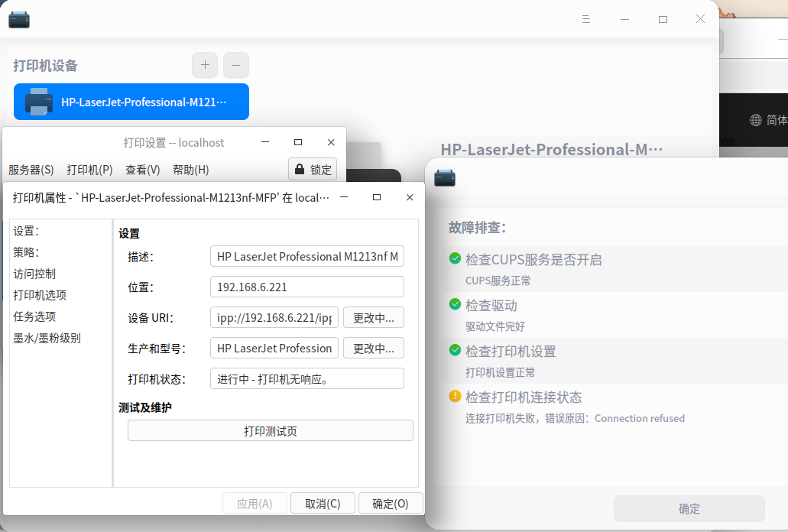This screenshot has width=788, height=532.
Task: Click the 生产和型号 model field
Action: [x=274, y=348]
